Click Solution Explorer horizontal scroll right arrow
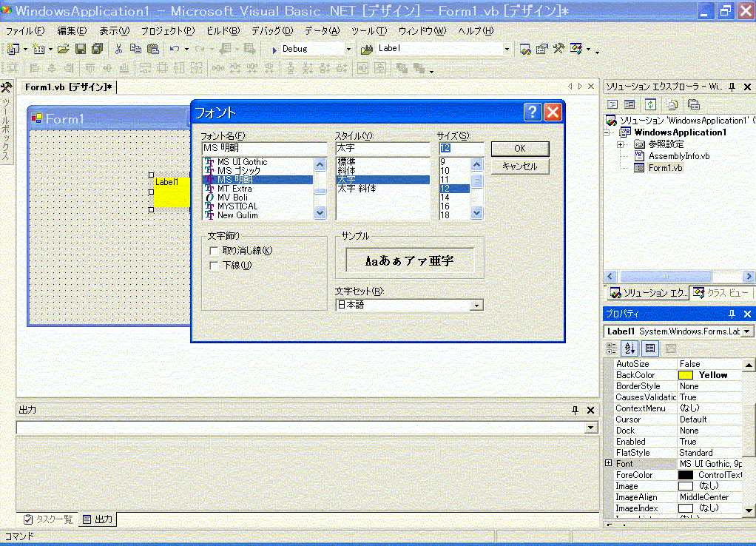The width and height of the screenshot is (756, 546). pyautogui.click(x=749, y=277)
